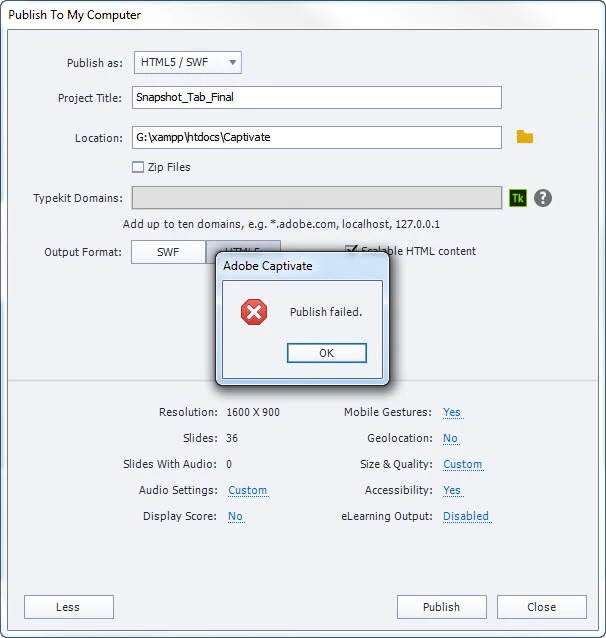The height and width of the screenshot is (638, 606).
Task: Open the Publish as dropdown
Action: pyautogui.click(x=188, y=62)
